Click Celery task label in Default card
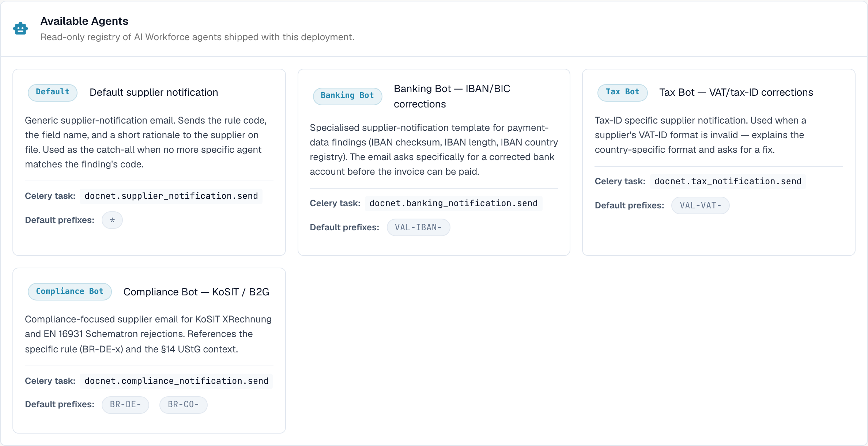Viewport: 868px width, 446px height. 50,196
